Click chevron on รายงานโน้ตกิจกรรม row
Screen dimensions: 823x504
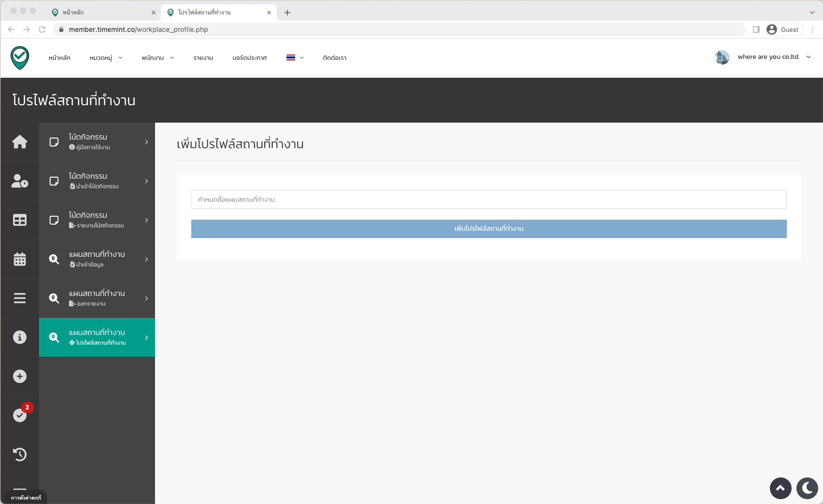pos(146,220)
